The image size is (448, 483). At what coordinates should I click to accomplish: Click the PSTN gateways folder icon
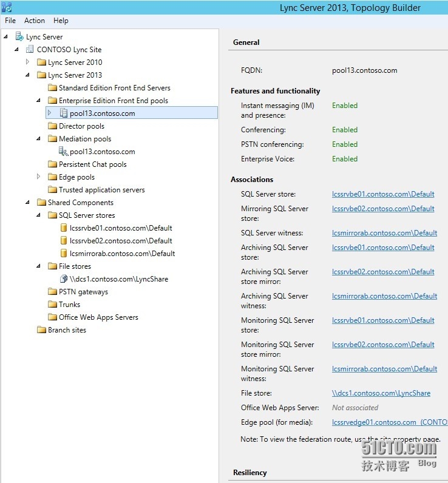point(52,291)
